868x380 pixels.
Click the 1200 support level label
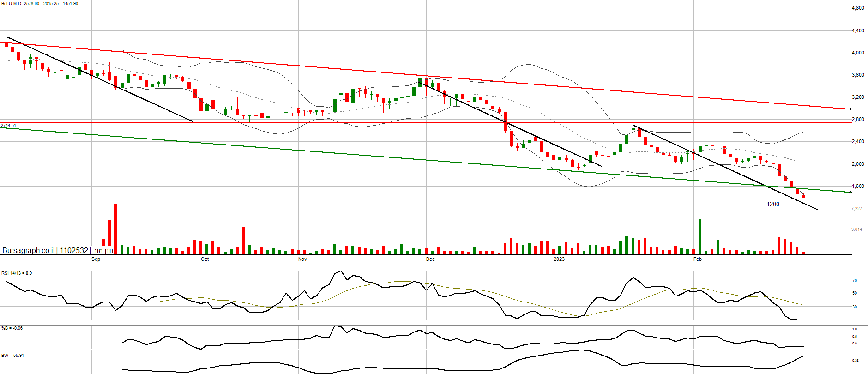pyautogui.click(x=772, y=204)
